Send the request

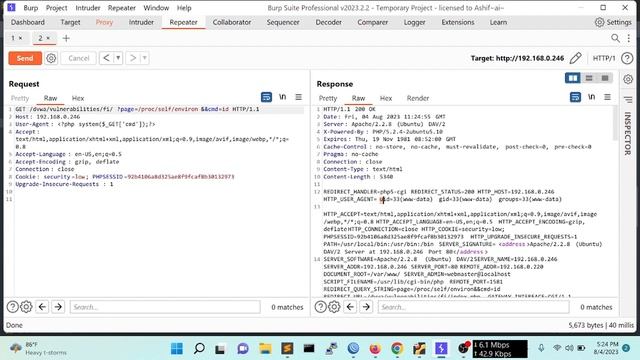coord(25,58)
